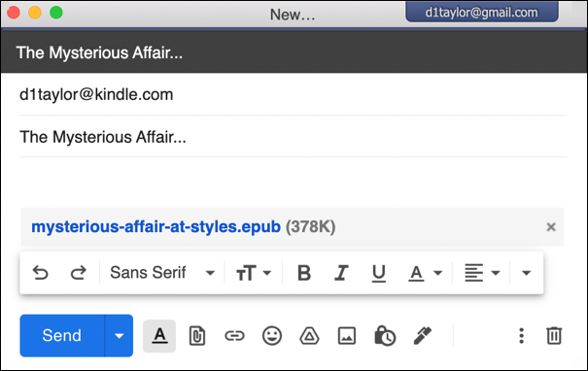Click the dark compose header title bar

(x=294, y=52)
